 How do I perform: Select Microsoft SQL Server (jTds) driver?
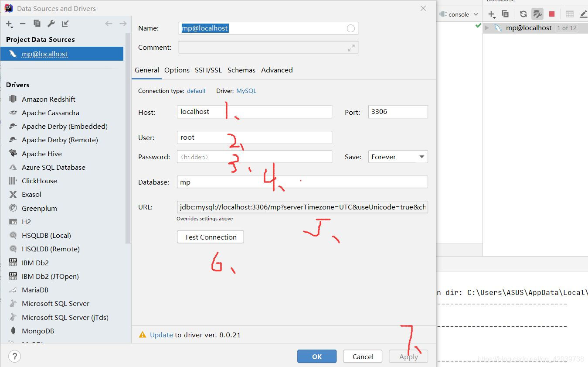point(65,317)
